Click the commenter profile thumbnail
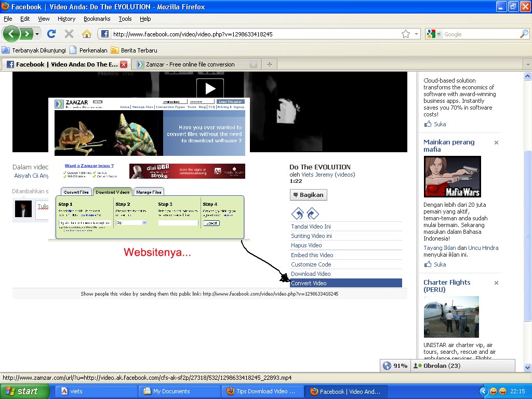Image resolution: width=532 pixels, height=399 pixels. coord(23,209)
